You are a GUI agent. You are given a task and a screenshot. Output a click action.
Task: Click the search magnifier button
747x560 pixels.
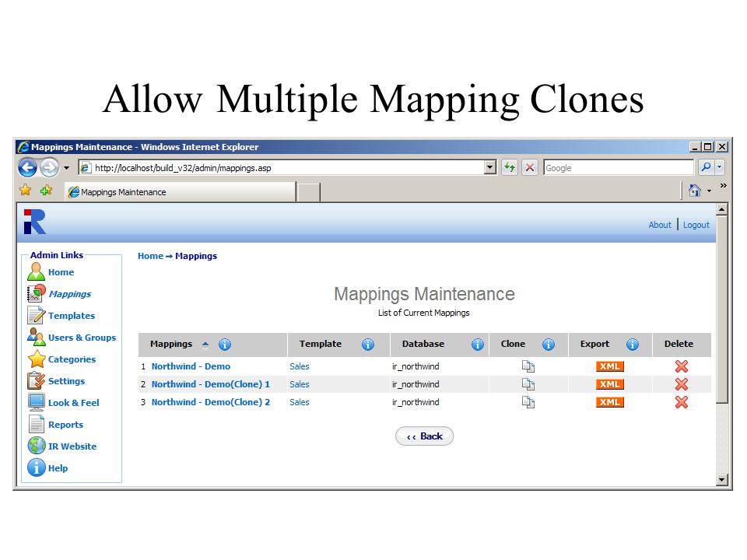pos(706,168)
